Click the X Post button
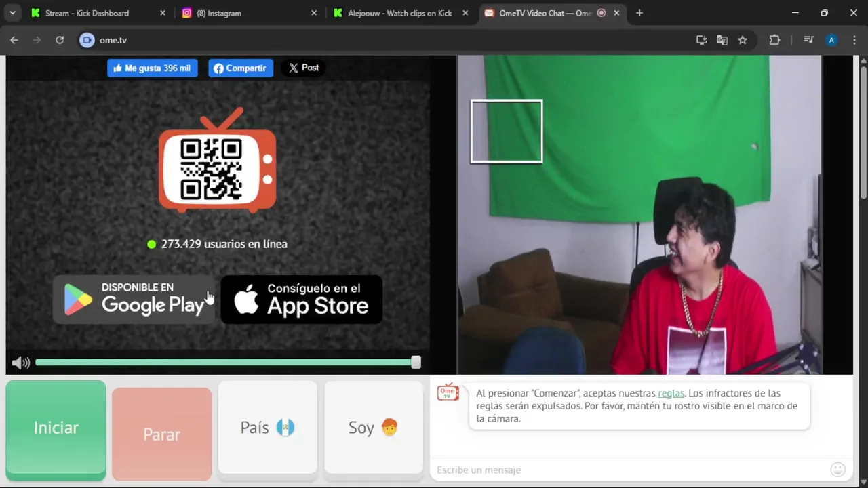The width and height of the screenshot is (868, 488). tap(303, 68)
